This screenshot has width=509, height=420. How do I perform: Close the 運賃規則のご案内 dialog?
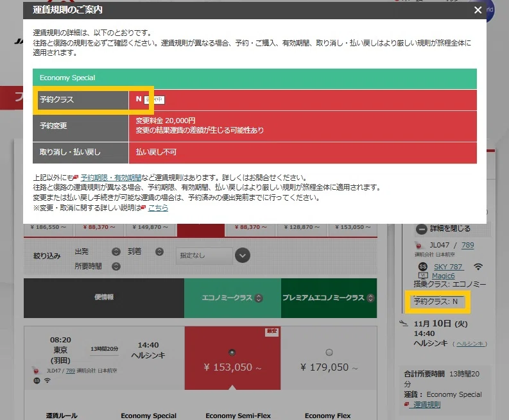tap(478, 10)
